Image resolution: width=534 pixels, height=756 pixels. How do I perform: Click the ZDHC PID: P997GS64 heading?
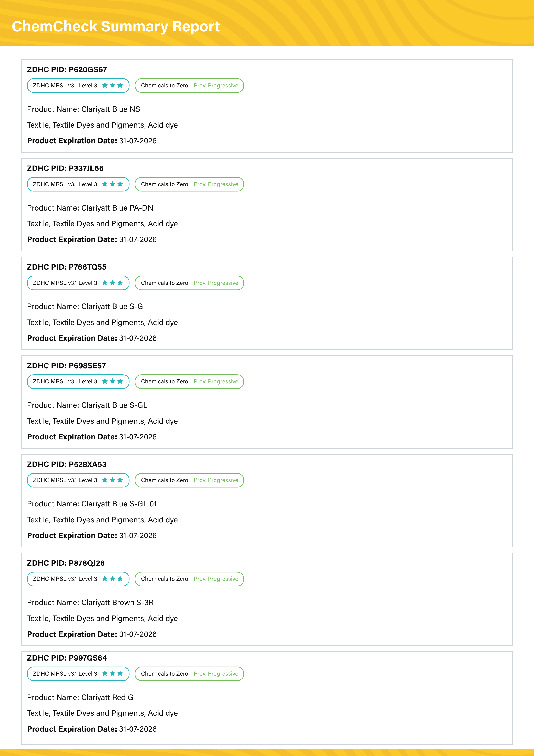67,658
